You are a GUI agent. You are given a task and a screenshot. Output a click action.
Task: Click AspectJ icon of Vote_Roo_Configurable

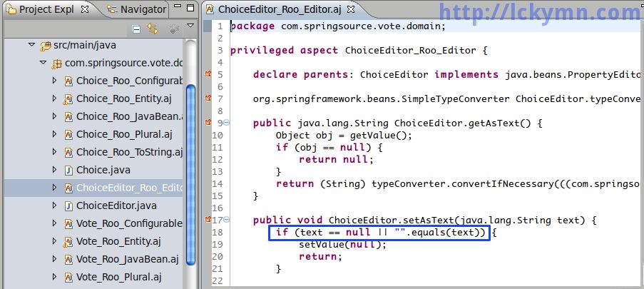click(x=68, y=223)
